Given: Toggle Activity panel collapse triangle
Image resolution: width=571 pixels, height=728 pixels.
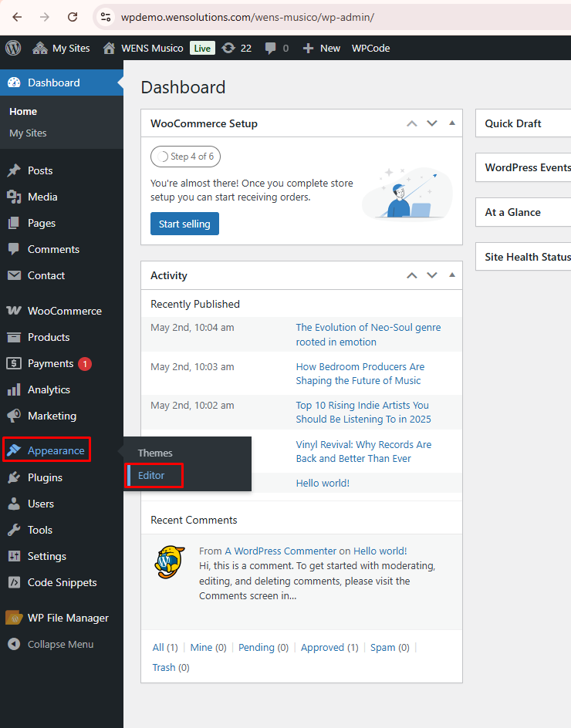Looking at the screenshot, I should pyautogui.click(x=452, y=275).
